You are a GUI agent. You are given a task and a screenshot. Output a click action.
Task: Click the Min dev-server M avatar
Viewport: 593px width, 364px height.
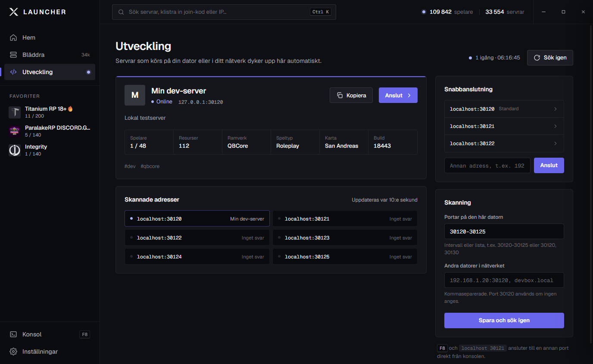135,95
